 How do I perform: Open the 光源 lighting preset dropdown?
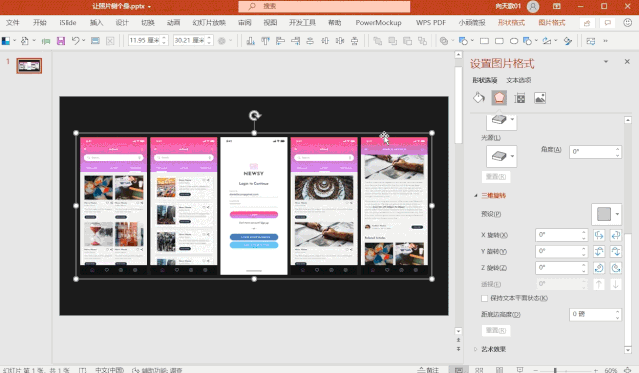tap(502, 156)
